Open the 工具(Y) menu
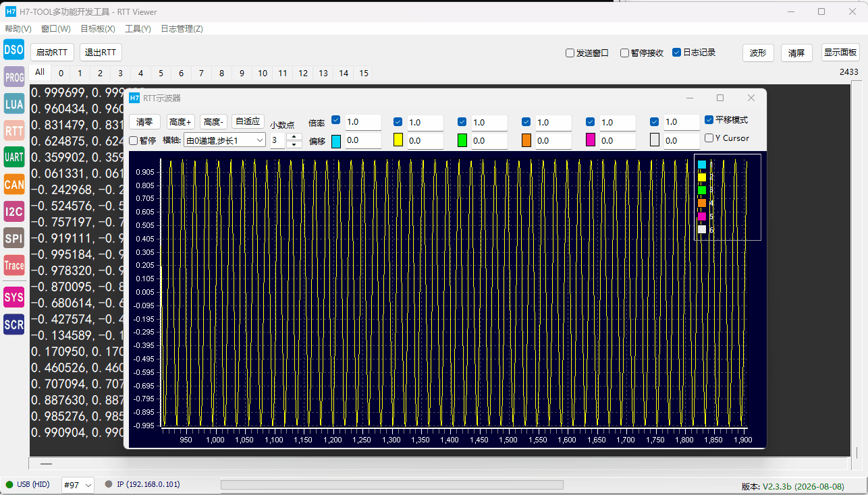 tap(138, 29)
